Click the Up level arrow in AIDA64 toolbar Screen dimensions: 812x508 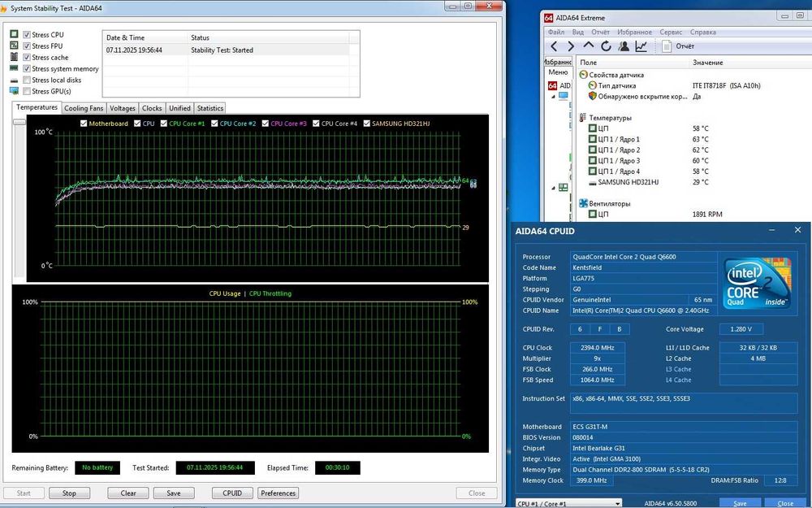[x=589, y=46]
